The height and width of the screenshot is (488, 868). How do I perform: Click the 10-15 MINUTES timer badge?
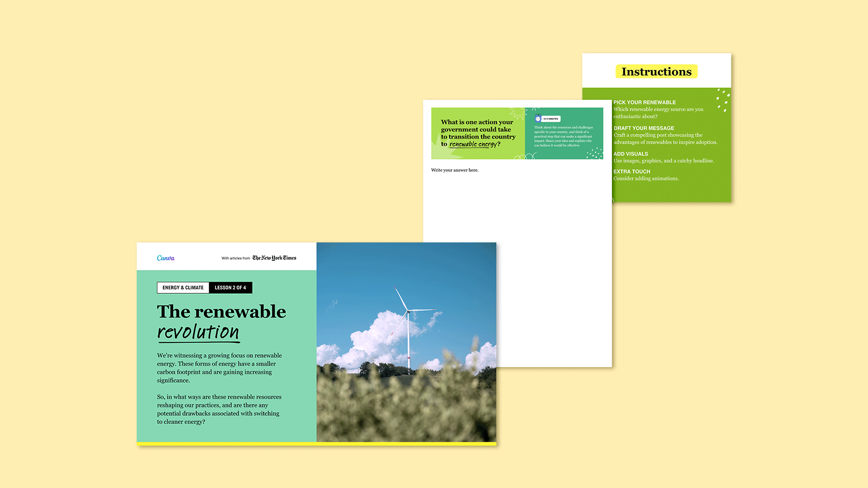(x=551, y=119)
